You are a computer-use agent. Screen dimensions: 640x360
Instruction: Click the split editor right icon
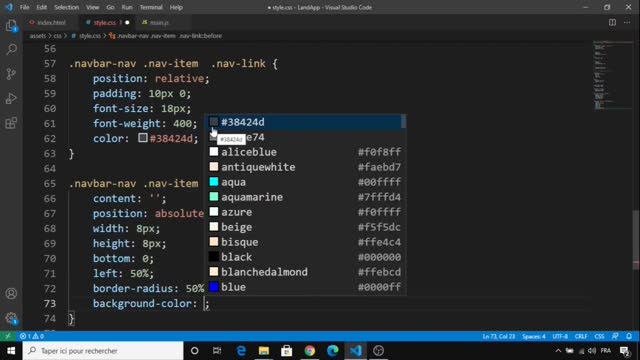612,22
